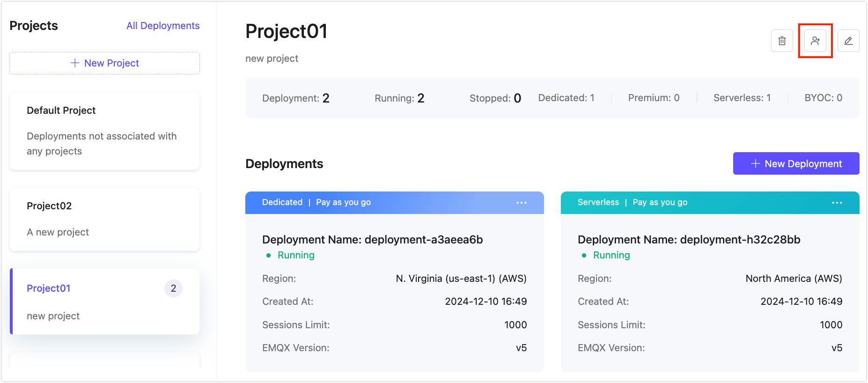Open the All Deployments link
This screenshot has height=383, width=868.
click(163, 26)
